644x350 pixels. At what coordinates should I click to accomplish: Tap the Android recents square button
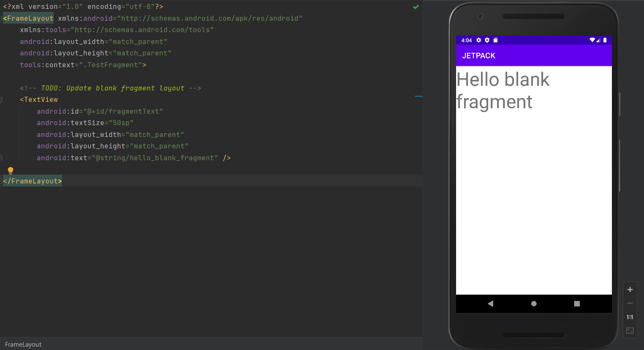coord(577,304)
